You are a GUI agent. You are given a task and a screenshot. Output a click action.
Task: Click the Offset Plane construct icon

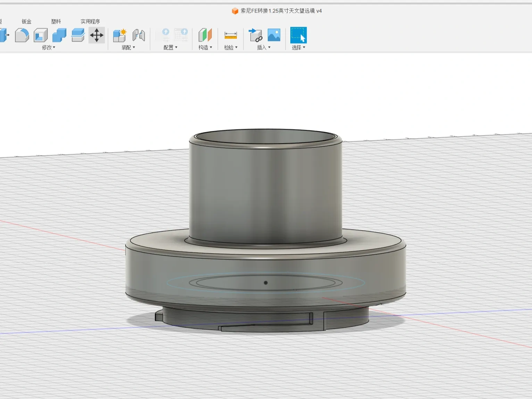205,35
